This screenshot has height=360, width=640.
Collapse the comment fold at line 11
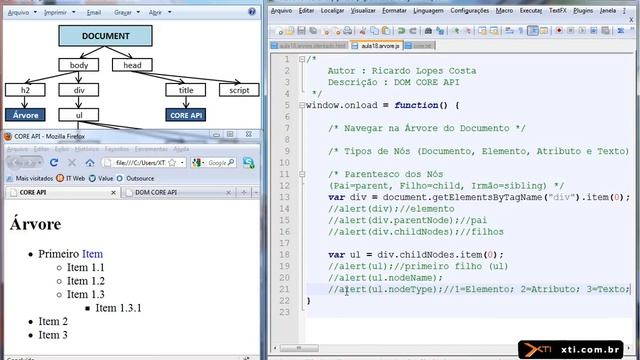point(302,174)
